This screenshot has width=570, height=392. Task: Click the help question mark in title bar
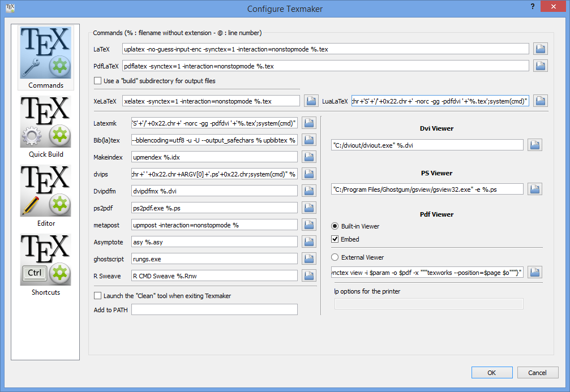(x=532, y=6)
